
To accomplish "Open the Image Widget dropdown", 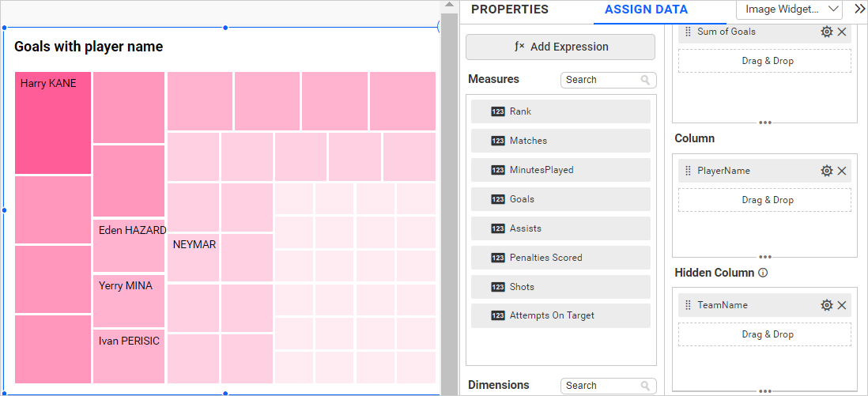I will click(789, 9).
